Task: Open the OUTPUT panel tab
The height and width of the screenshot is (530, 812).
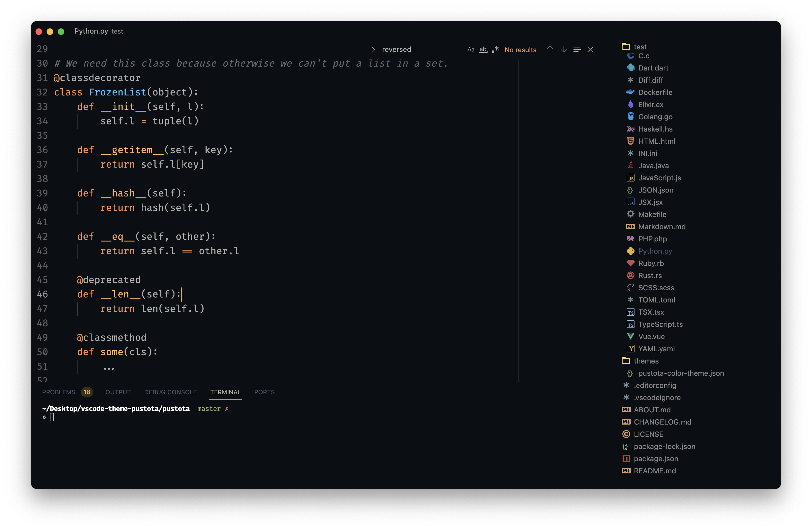Action: point(118,392)
